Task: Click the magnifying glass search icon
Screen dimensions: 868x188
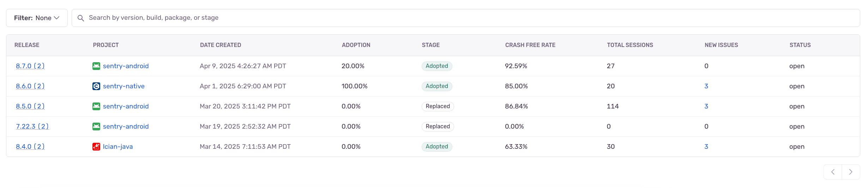Action: pos(81,18)
